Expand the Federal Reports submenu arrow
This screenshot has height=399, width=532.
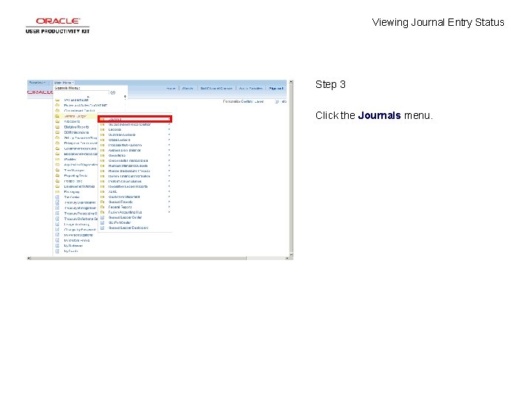[x=168, y=207]
